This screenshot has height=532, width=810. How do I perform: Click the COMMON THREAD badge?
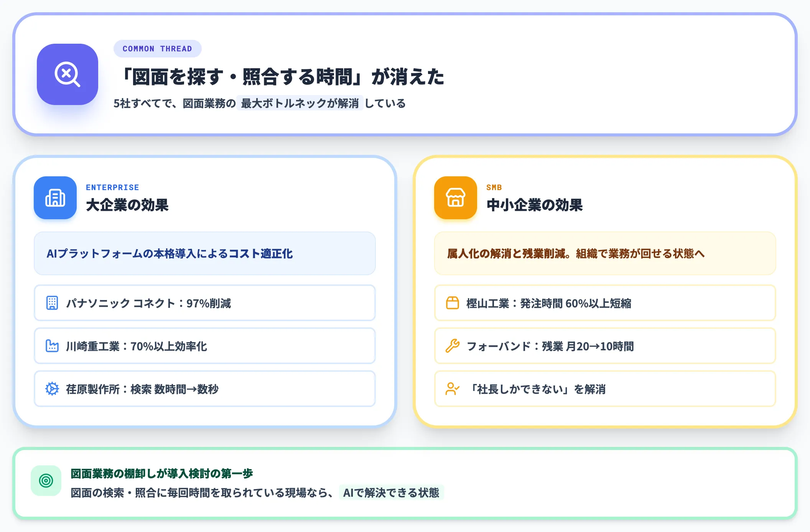point(157,49)
